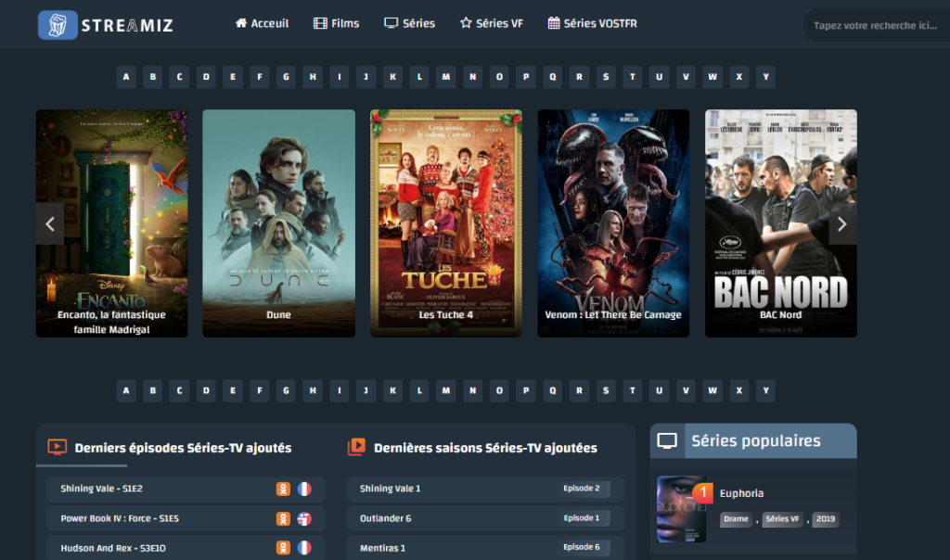Screen dimensions: 950x560
Task: Click Episode 1 badge for Outlander 6
Action: coord(582,518)
